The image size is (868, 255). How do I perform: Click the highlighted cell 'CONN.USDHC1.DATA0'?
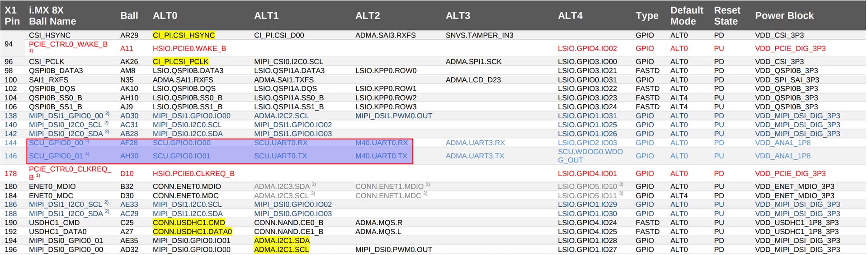tap(192, 232)
